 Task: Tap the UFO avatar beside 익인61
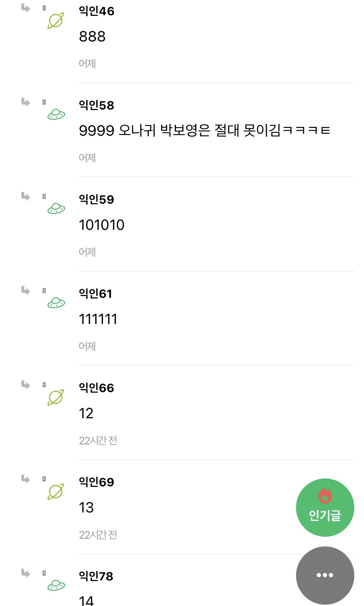56,303
